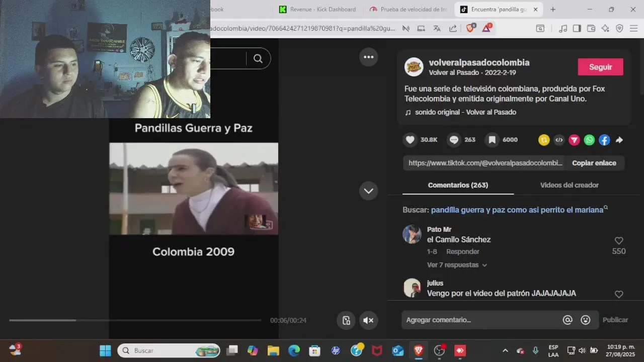Open Outlook from taskbar
The width and height of the screenshot is (644, 362).
(x=398, y=350)
